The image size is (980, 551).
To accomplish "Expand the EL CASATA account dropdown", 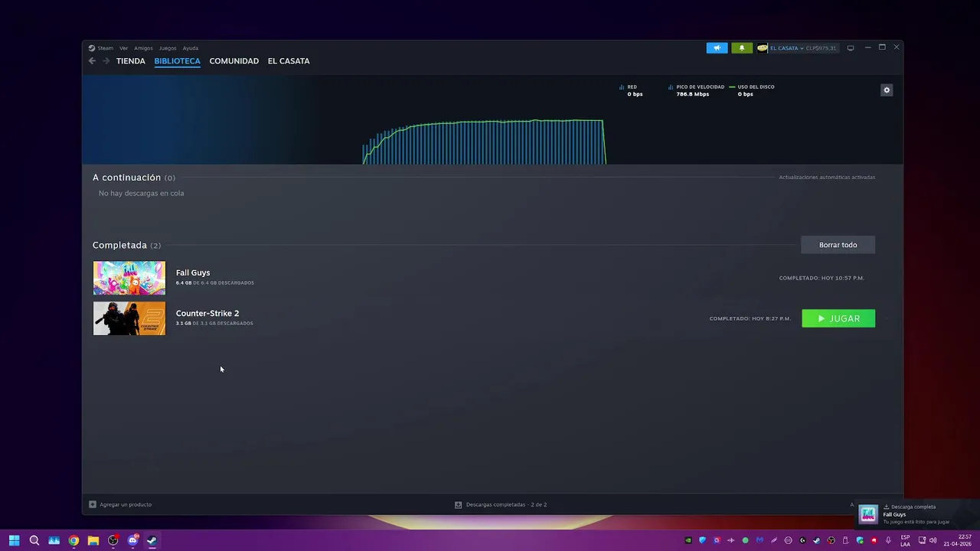I will click(x=787, y=48).
